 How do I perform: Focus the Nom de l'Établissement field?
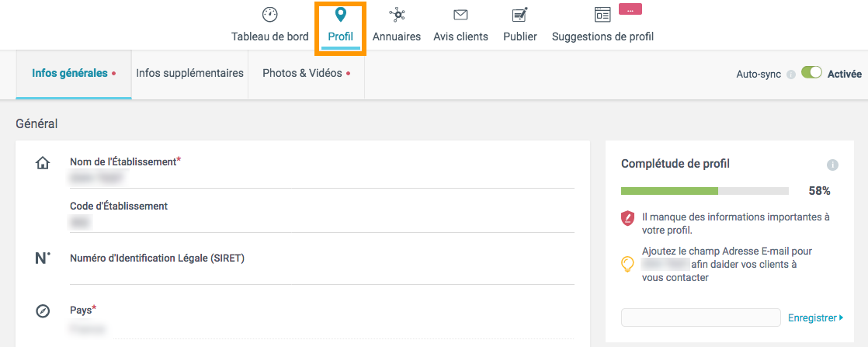[321, 179]
